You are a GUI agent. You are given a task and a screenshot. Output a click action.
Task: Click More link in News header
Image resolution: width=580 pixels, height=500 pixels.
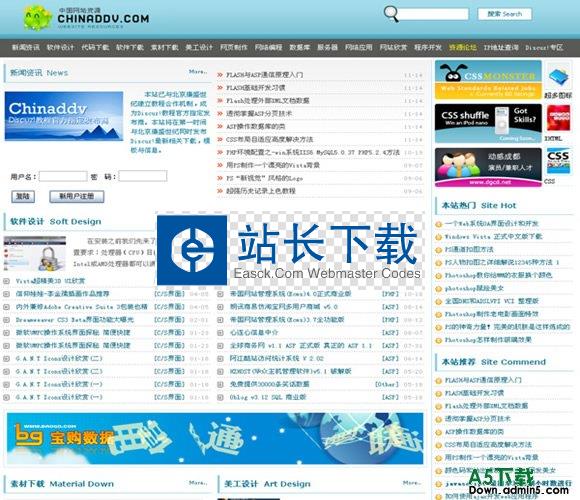point(198,71)
